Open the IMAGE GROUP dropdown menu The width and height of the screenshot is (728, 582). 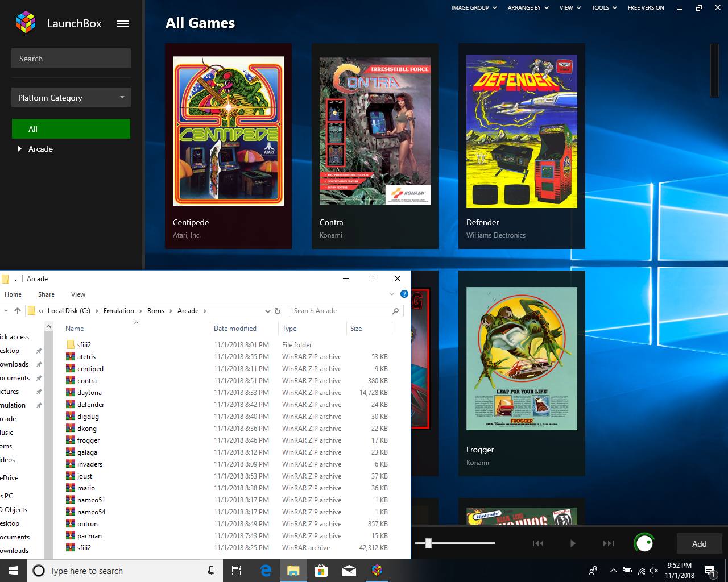(x=474, y=8)
